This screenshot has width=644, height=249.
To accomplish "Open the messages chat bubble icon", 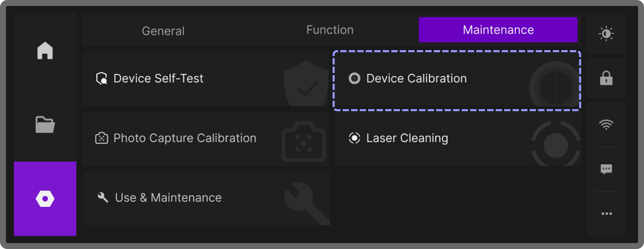I will 606,169.
